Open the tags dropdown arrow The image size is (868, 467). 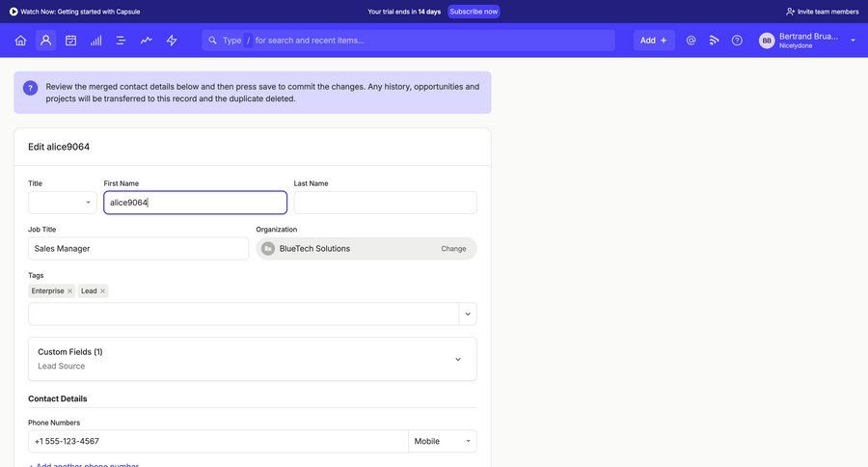[x=468, y=315]
